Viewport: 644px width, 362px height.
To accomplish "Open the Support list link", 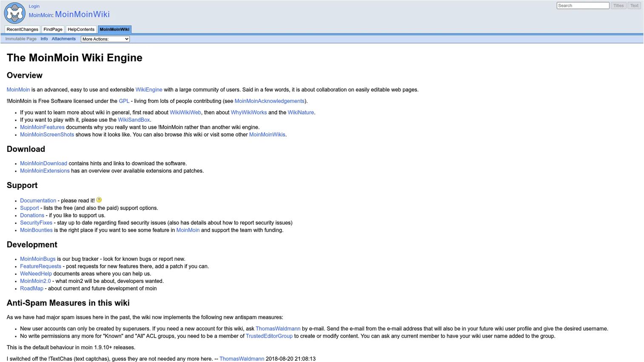I will (29, 208).
